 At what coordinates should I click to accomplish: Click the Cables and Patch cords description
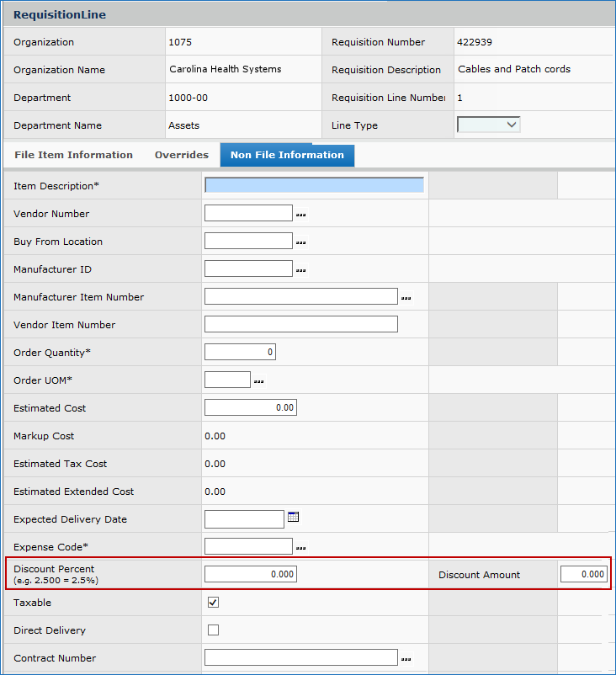[514, 69]
